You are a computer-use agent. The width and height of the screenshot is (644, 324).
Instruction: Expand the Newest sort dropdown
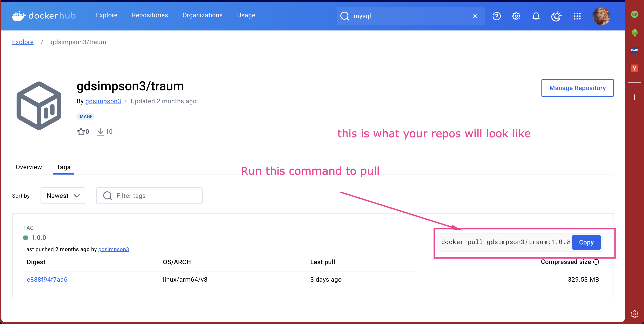[63, 196]
